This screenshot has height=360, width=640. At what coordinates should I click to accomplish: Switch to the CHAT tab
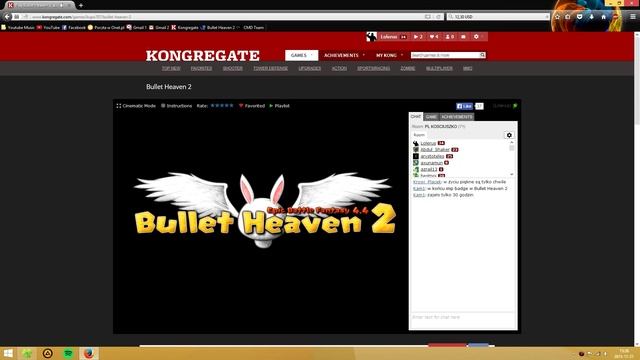click(x=416, y=117)
